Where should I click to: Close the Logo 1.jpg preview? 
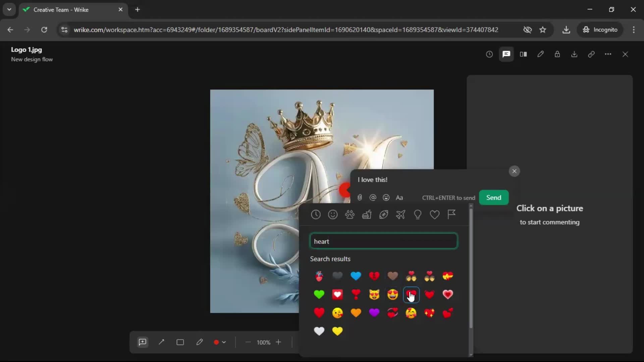pyautogui.click(x=625, y=54)
